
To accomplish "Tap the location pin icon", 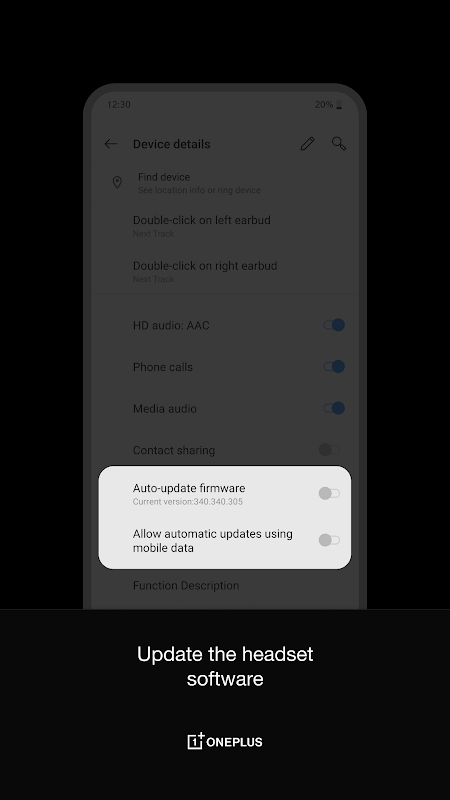I will click(x=117, y=183).
